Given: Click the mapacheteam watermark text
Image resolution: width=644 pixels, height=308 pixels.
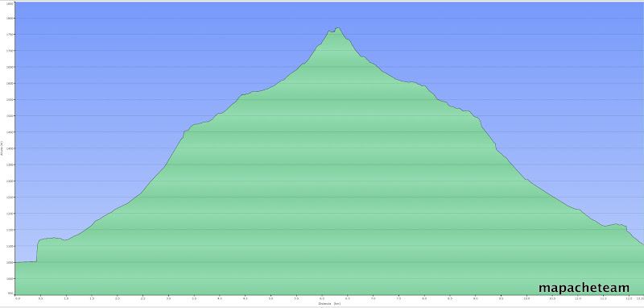Looking at the screenshot, I should click(584, 287).
